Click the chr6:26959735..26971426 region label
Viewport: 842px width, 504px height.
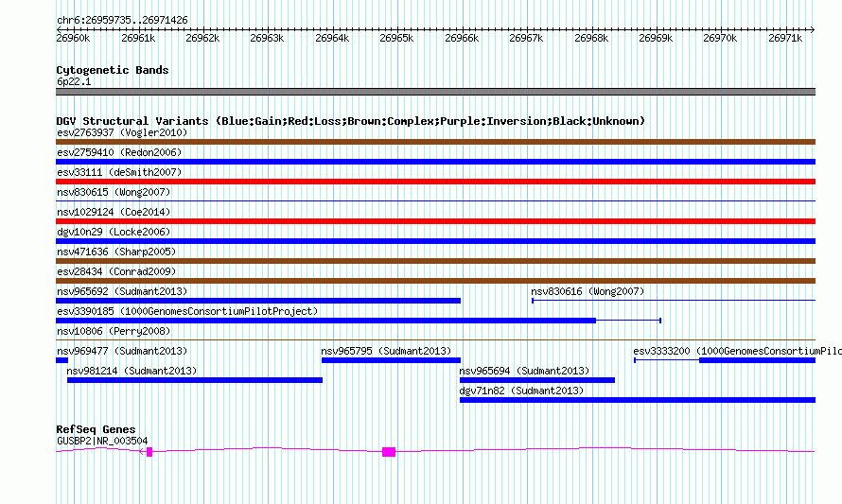tap(122, 21)
